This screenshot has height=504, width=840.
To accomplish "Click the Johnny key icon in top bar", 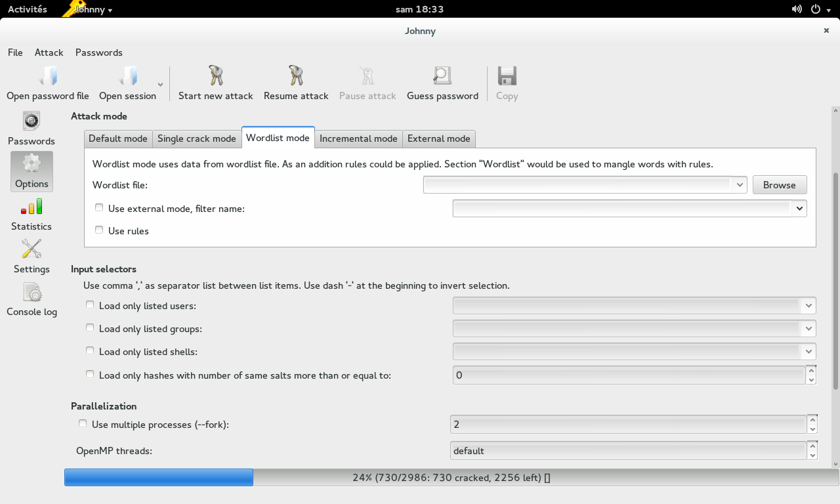I will tap(73, 9).
